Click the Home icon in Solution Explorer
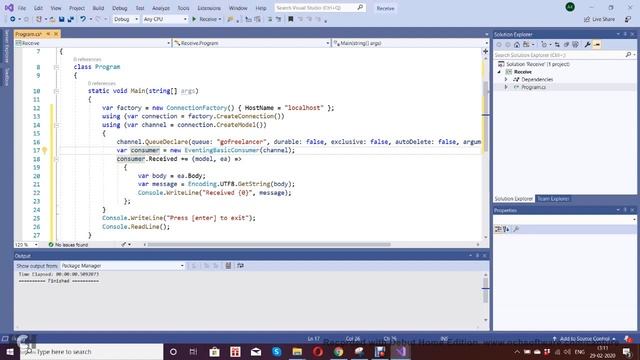Image resolution: width=640 pixels, height=360 pixels. pos(517,44)
